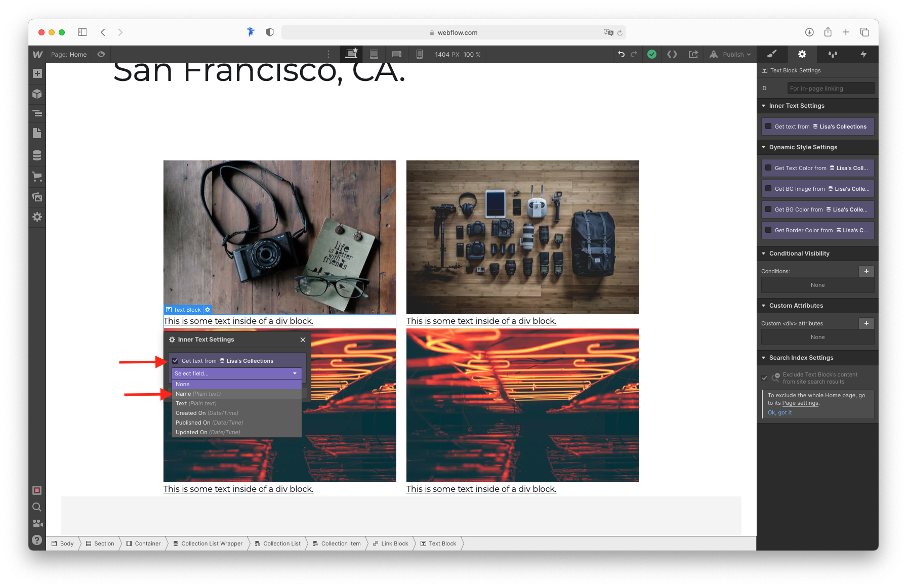
Task: Select Name Plain text field option
Action: coord(198,394)
